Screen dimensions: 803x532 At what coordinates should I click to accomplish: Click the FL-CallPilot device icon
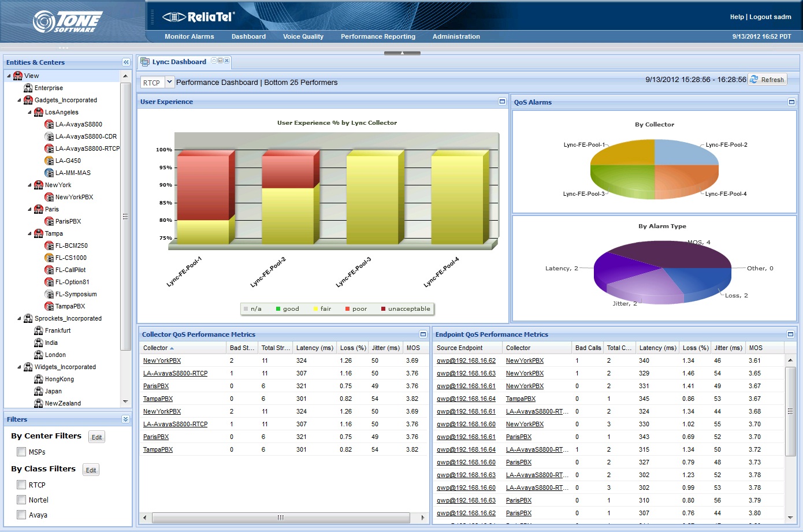pos(49,270)
